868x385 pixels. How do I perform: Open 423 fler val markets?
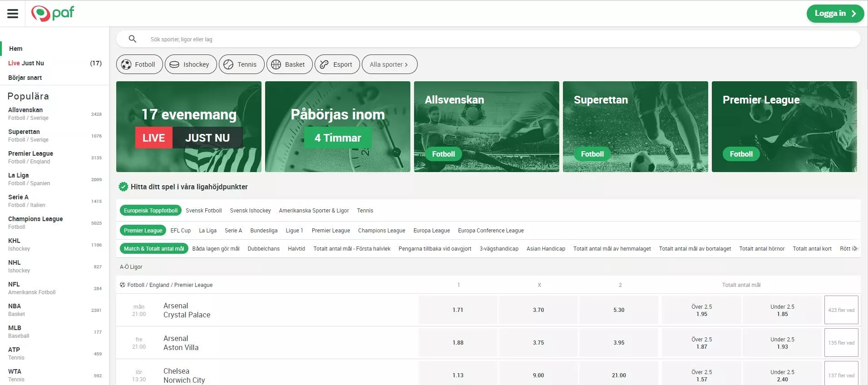(x=841, y=310)
